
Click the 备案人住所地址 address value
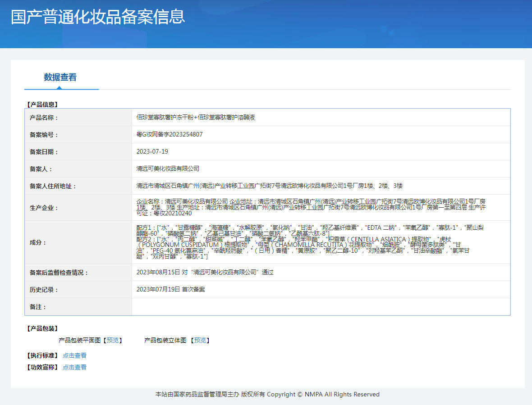click(x=269, y=186)
